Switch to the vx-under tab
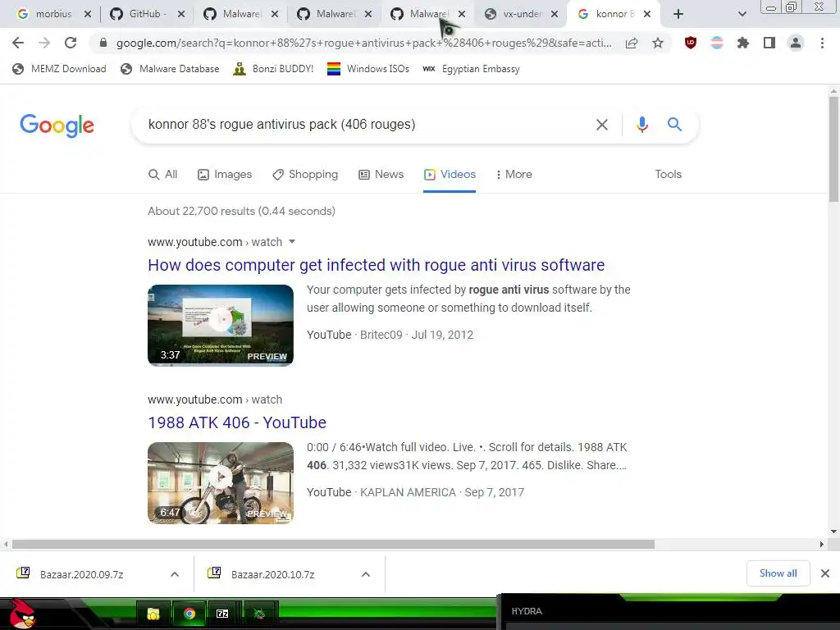Image resolution: width=840 pixels, height=630 pixels. 519,14
